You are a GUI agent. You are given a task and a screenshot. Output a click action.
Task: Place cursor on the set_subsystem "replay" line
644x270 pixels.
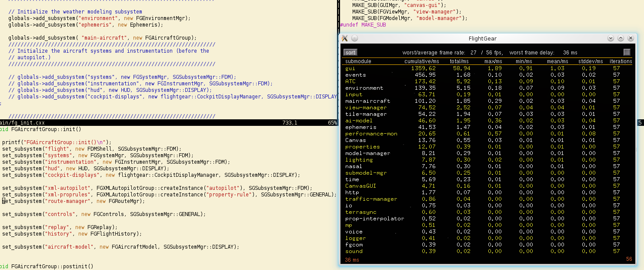coord(60,227)
